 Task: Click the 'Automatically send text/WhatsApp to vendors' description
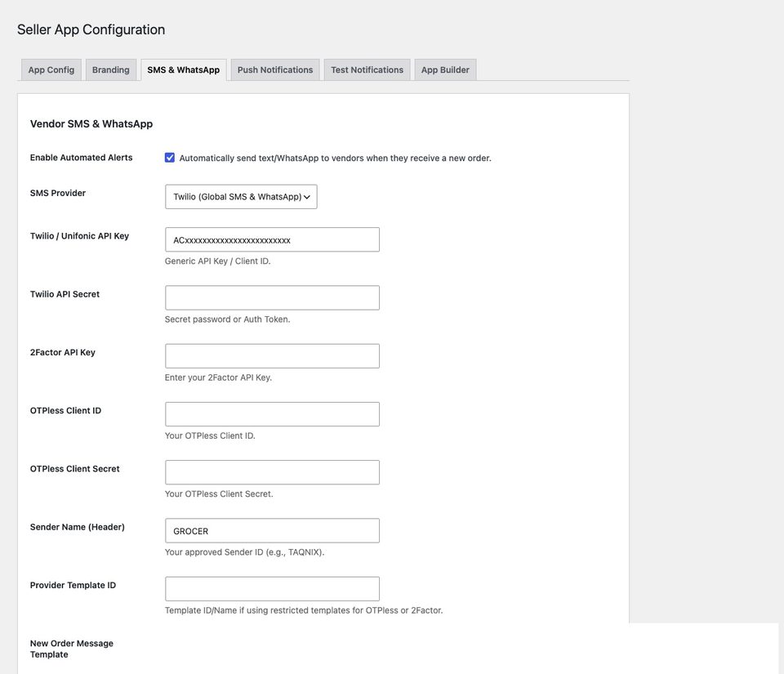coord(336,158)
